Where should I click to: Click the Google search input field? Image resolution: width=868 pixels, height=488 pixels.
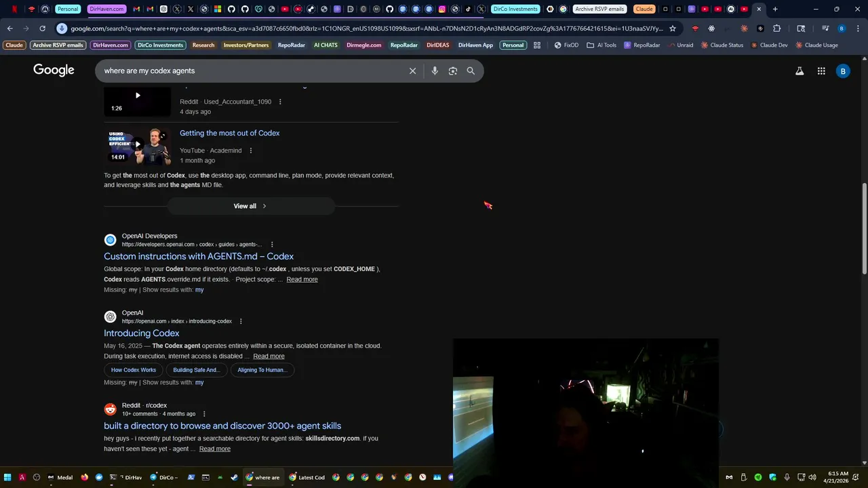[x=251, y=70]
